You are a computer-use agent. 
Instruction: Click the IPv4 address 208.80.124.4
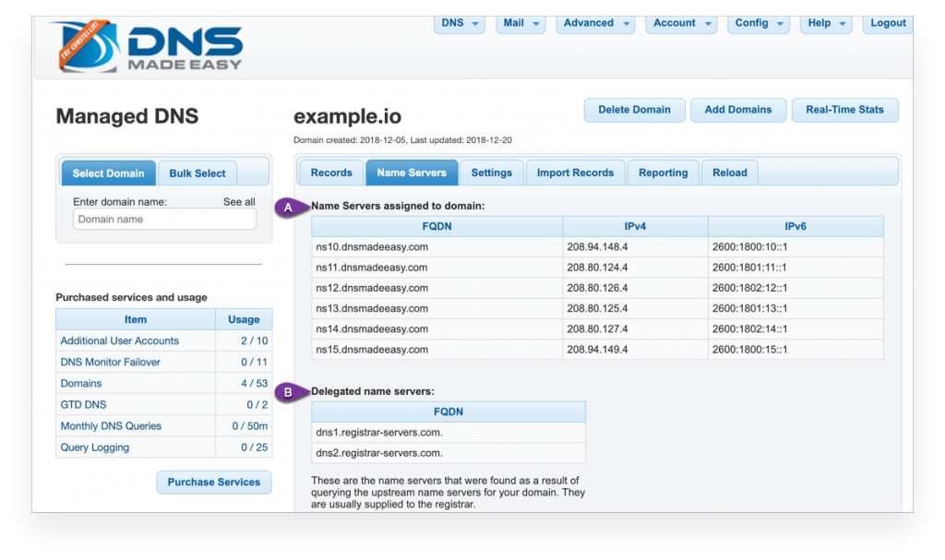597,267
